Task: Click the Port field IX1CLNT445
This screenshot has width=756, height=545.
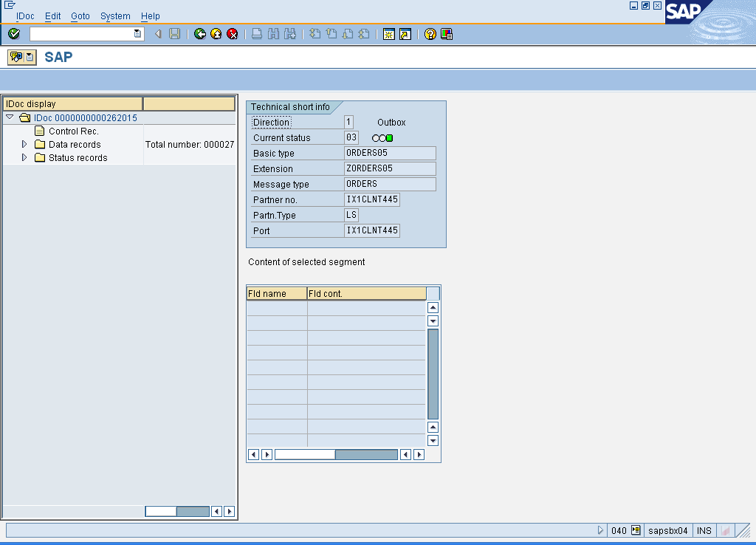Action: coord(372,230)
